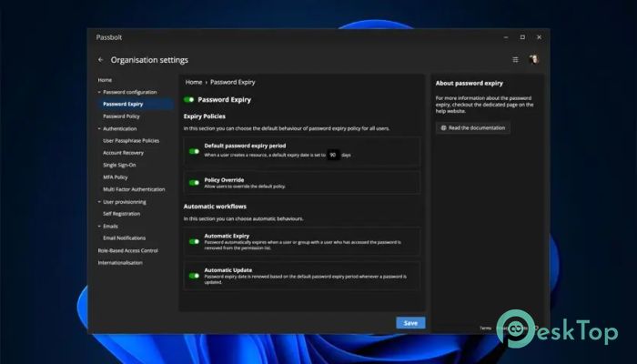Screen dimensions: 637x364
Task: Open MFA Policy settings
Action: (116, 177)
